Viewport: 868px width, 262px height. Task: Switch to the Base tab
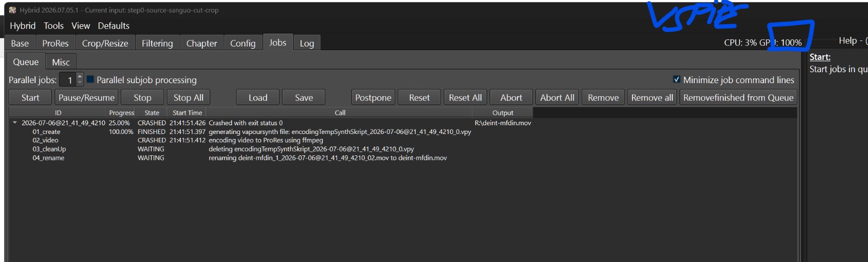coord(20,43)
